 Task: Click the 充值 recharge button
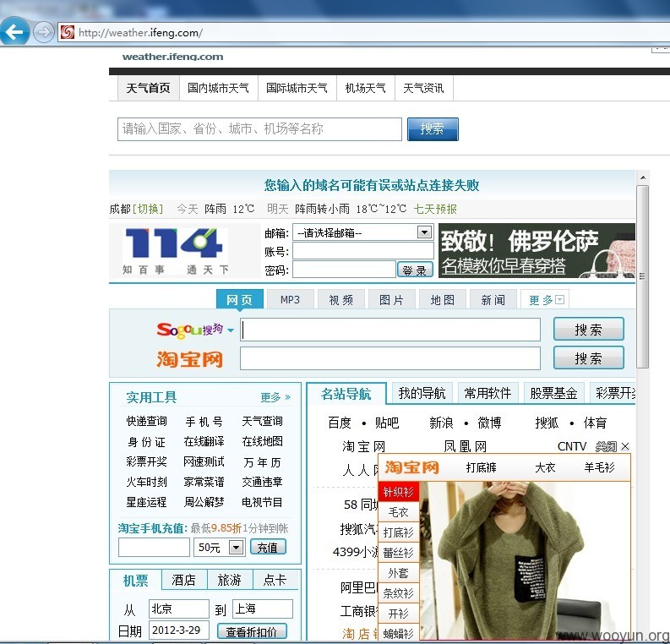268,547
